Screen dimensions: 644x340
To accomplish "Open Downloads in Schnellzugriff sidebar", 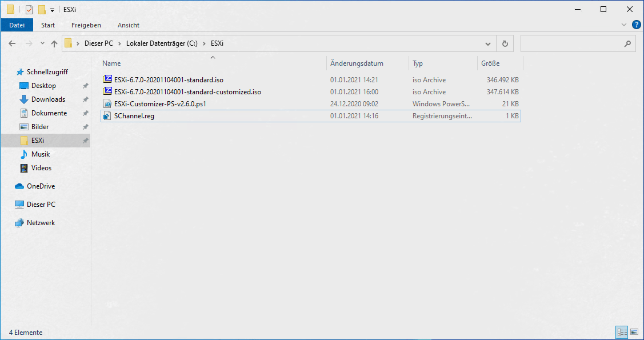I will pyautogui.click(x=48, y=99).
